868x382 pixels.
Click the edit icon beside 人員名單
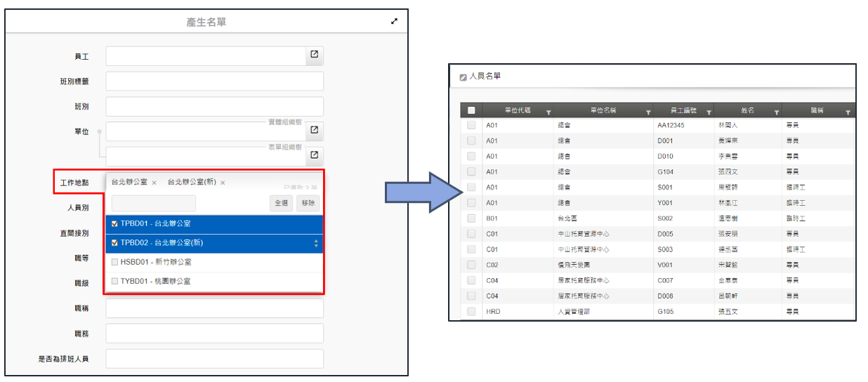click(x=463, y=77)
